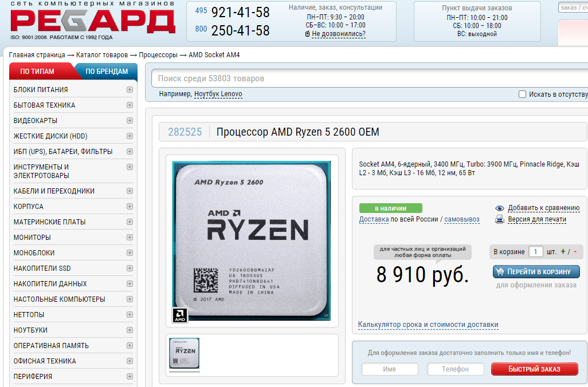Go to AMD Socket AM4 breadcrumb
This screenshot has width=588, height=387.
(214, 55)
